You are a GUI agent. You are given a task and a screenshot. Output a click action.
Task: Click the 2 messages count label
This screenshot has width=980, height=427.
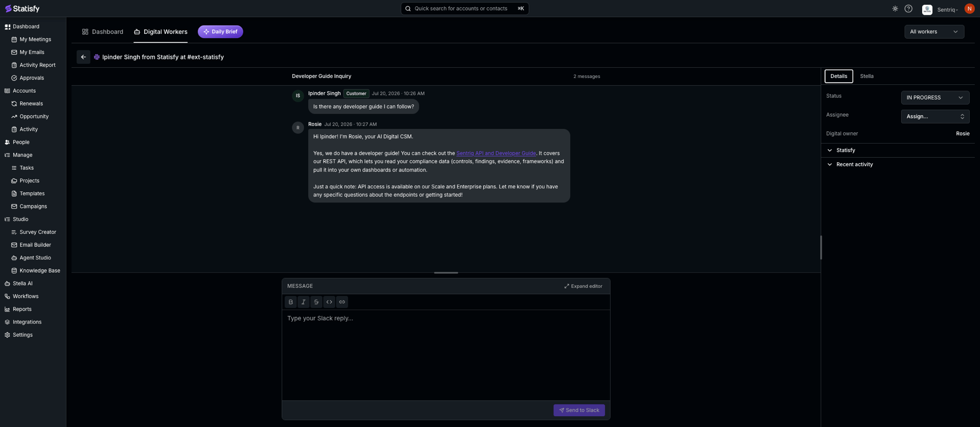click(587, 76)
